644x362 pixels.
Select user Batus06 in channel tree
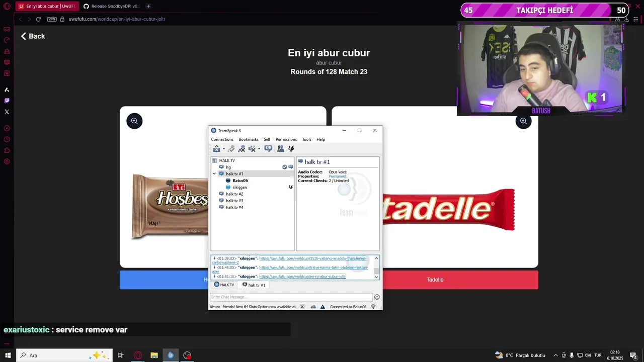tap(240, 180)
